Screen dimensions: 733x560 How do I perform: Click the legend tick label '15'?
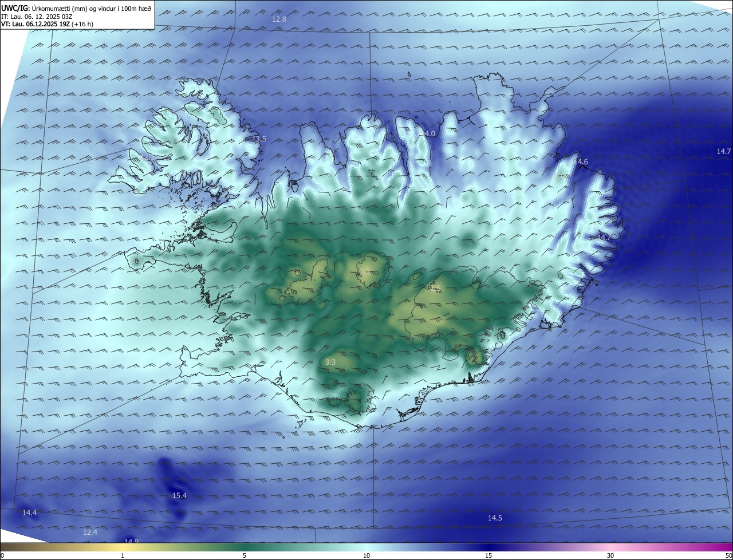(488, 555)
